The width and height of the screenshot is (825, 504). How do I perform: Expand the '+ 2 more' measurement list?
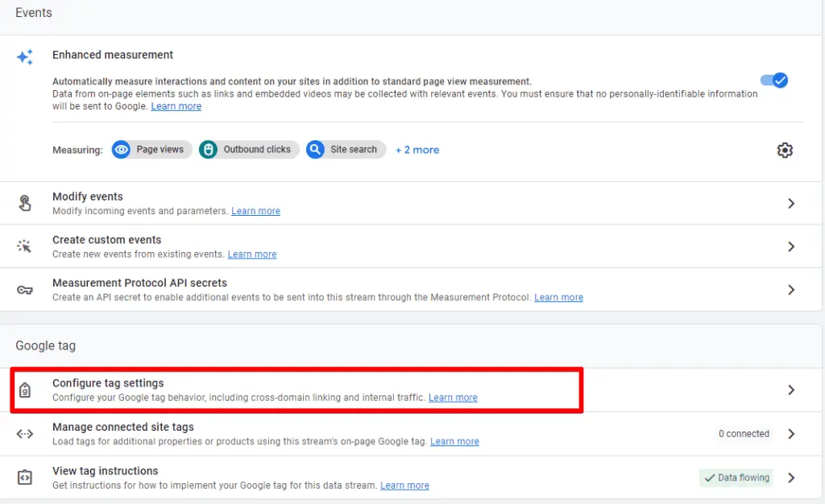(417, 150)
